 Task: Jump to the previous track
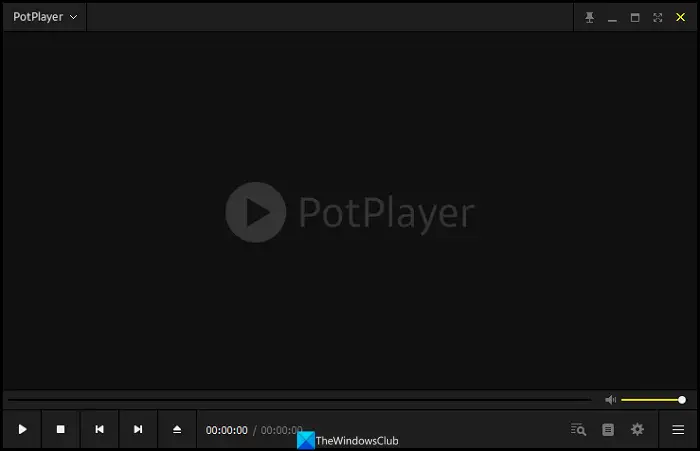tap(100, 430)
